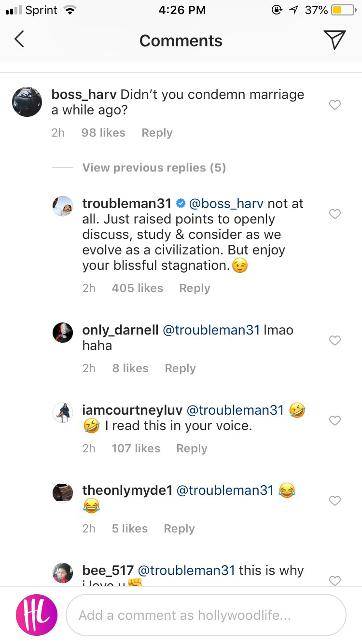
Task: Focus the Add a comment field
Action: 206,615
